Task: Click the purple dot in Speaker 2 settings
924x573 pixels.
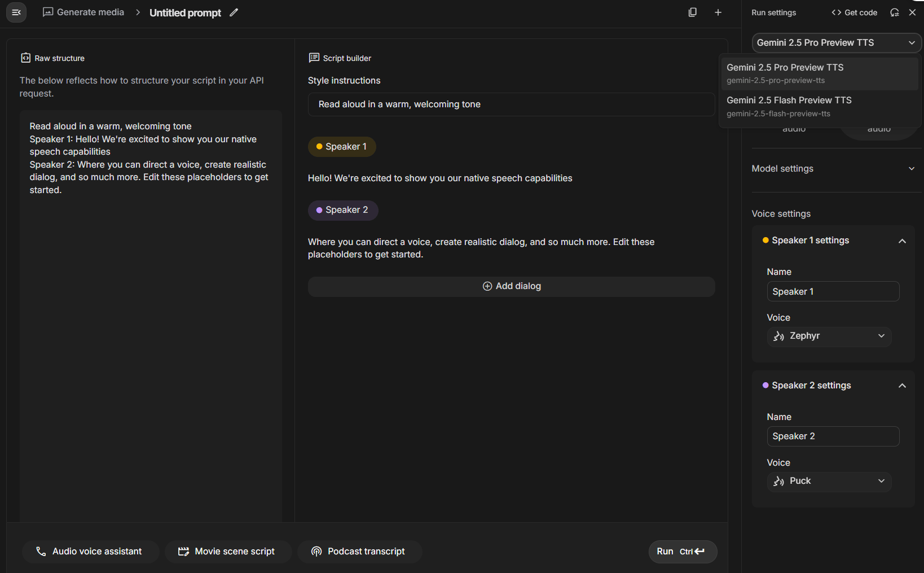Action: point(765,386)
